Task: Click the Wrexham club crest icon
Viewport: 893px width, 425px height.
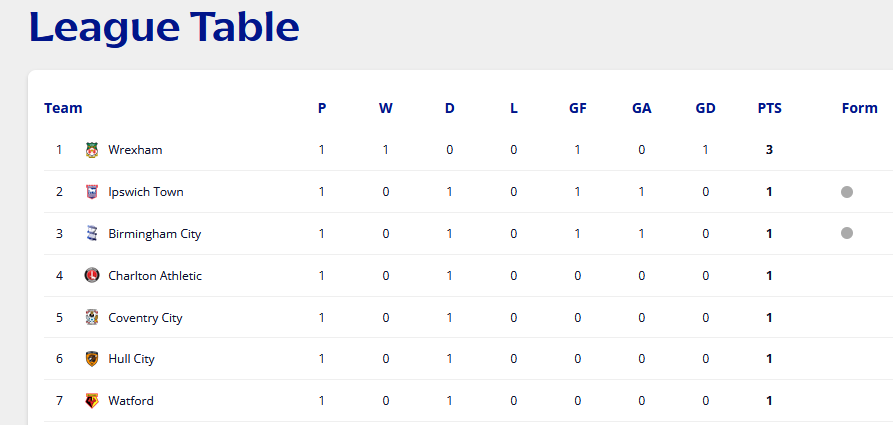Action: coord(92,150)
